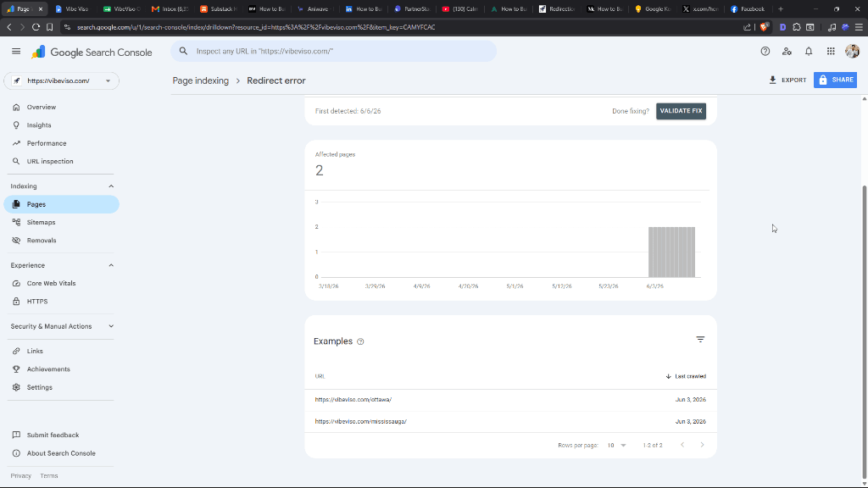Click Validate Fix button

pyautogui.click(x=681, y=111)
